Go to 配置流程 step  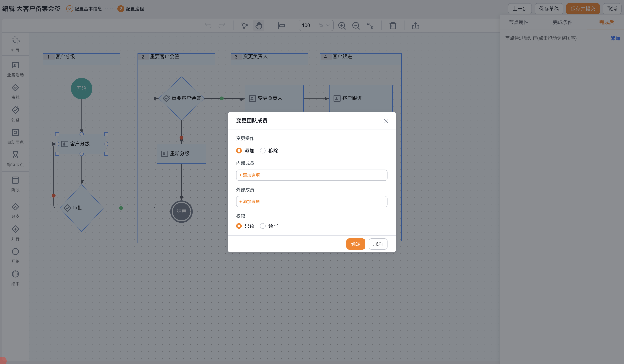coord(131,9)
